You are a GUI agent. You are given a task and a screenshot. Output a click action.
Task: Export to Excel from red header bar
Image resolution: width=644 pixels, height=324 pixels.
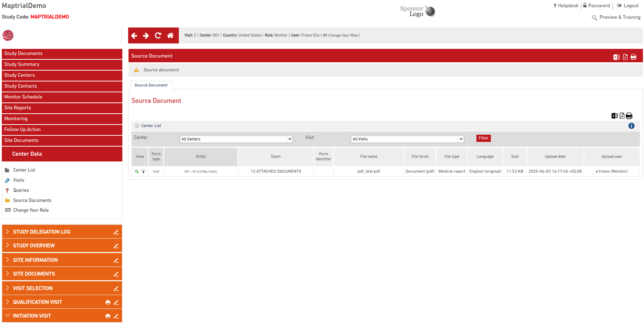coord(616,57)
